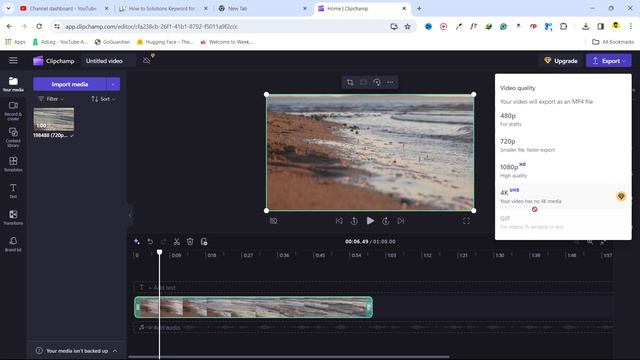Open the Sort dropdown
The image size is (640, 360).
(103, 99)
